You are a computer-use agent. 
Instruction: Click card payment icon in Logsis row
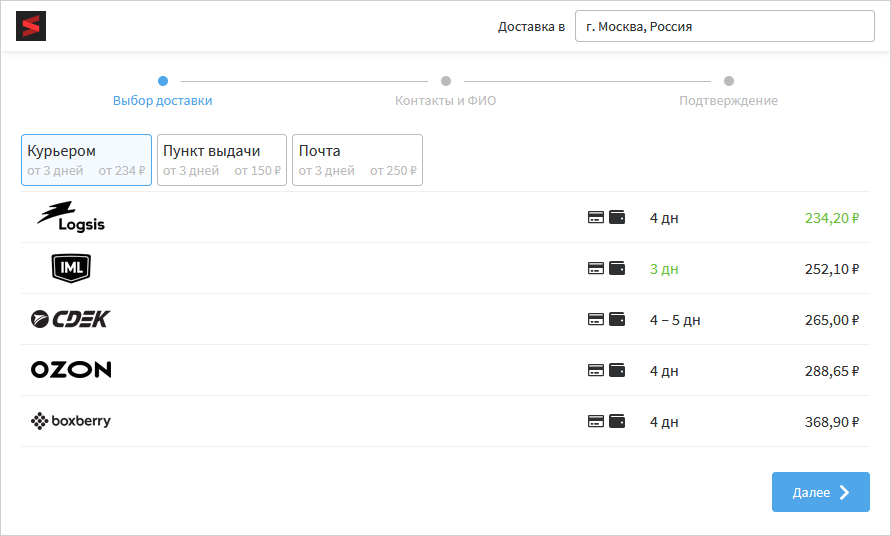pos(596,217)
